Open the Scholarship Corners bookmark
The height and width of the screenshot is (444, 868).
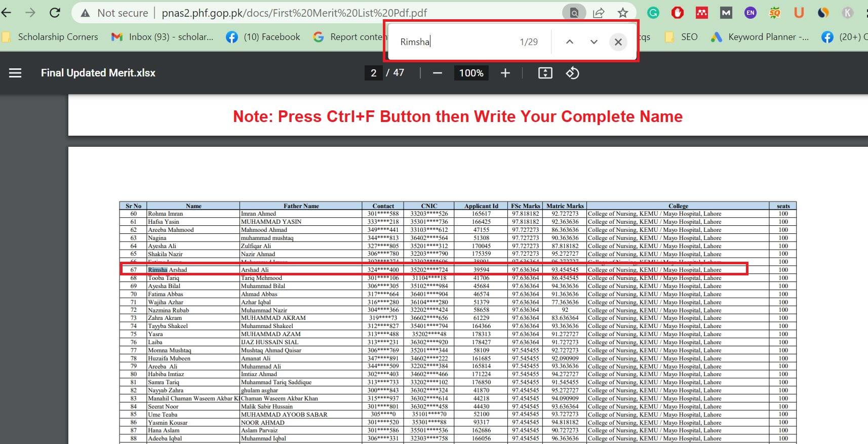coord(51,37)
